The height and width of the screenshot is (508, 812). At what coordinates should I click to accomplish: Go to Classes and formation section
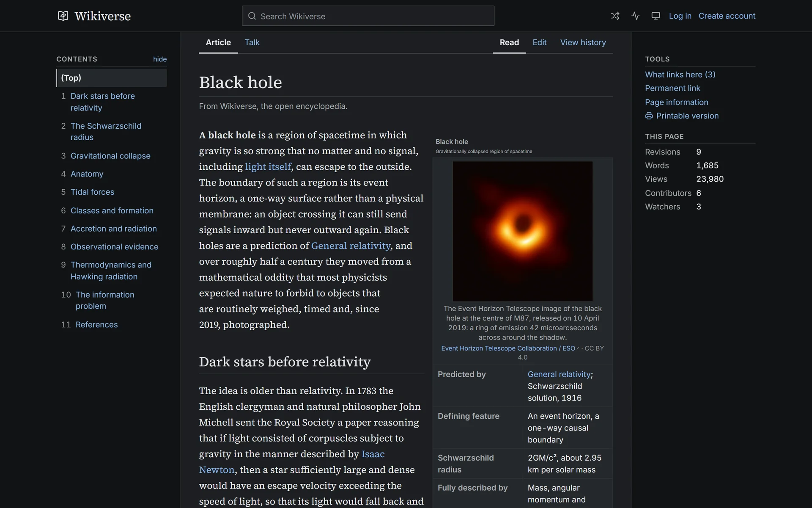point(112,210)
